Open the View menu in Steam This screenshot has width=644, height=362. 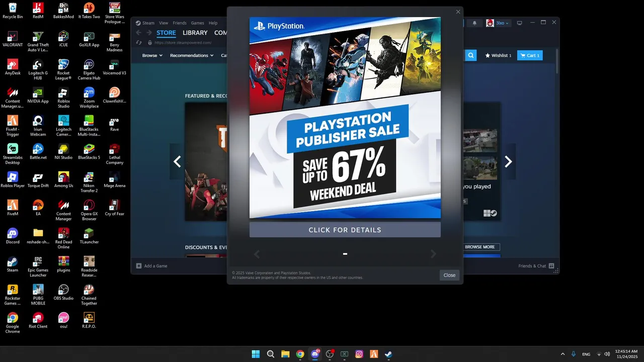coord(164,23)
